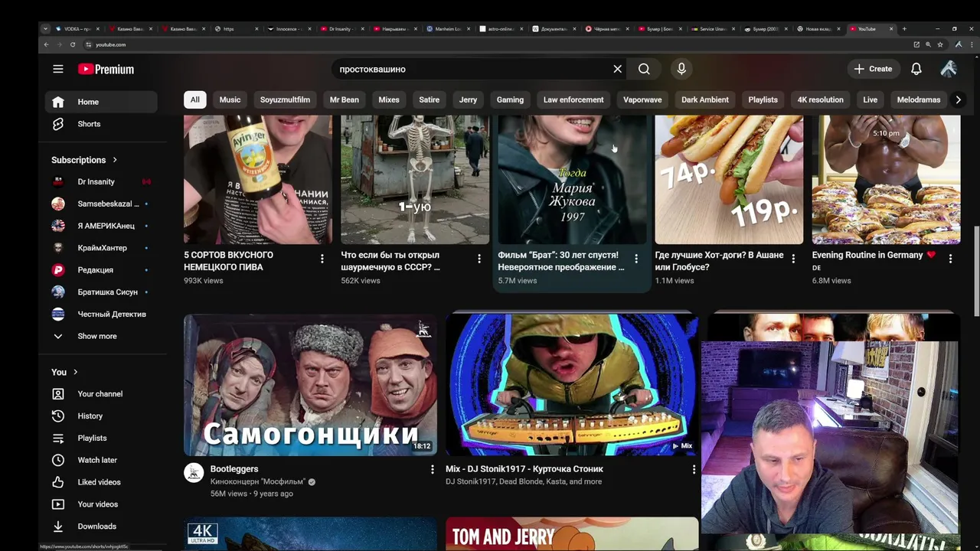Expand Show more subscriptions
980x551 pixels.
(x=101, y=336)
